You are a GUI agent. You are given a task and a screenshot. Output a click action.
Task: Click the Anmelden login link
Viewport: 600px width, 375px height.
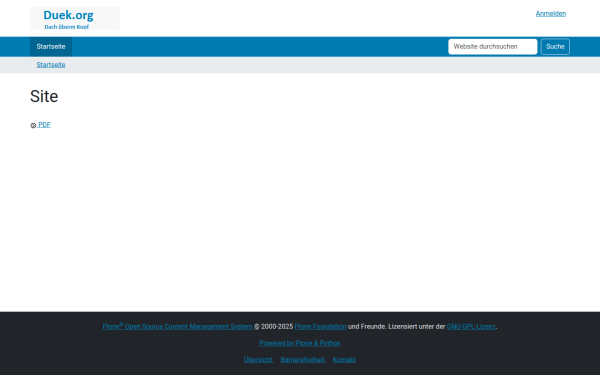(551, 14)
